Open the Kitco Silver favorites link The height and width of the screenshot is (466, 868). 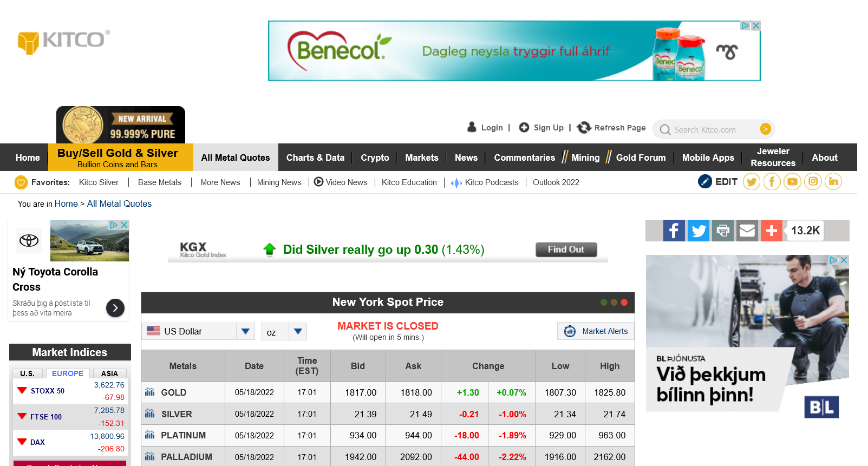tap(99, 182)
